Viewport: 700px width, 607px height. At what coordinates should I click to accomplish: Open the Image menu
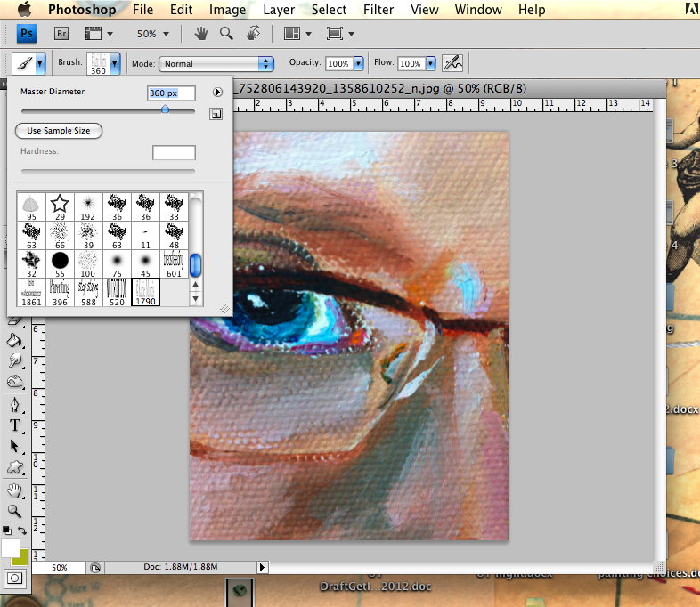227,10
